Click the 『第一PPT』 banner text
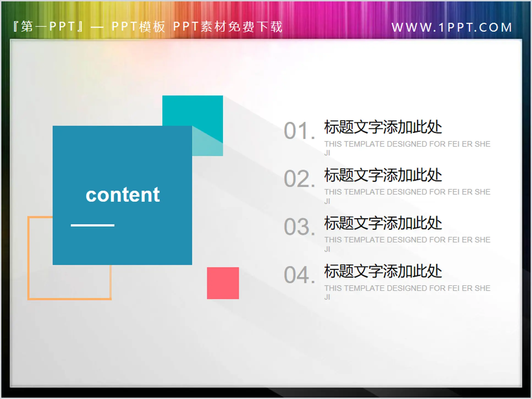532x399 pixels. click(x=49, y=27)
